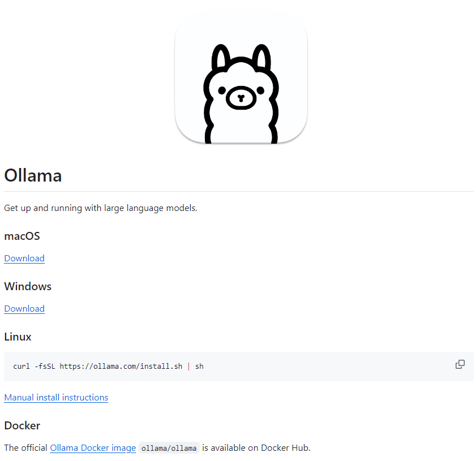Open the Windows Download link

click(x=24, y=309)
